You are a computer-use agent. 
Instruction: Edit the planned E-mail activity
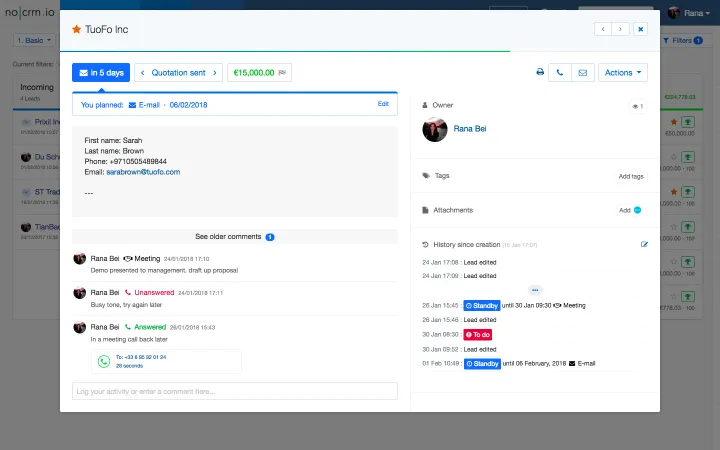(x=383, y=104)
